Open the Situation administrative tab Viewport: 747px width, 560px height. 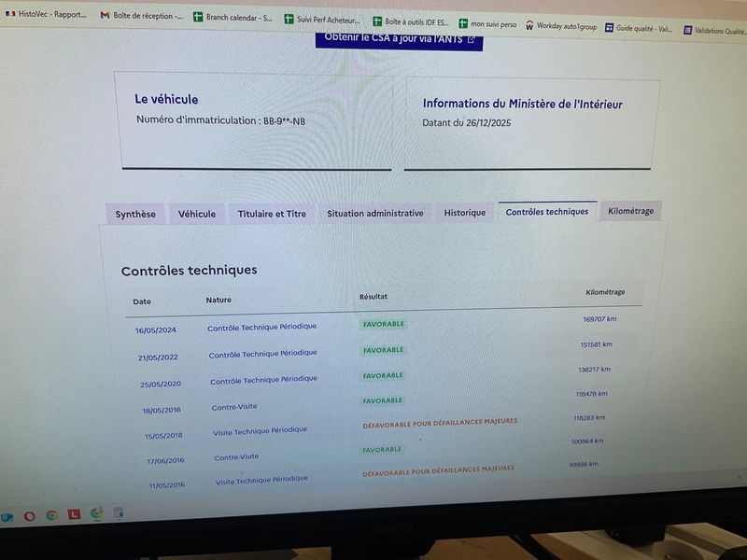coord(375,214)
